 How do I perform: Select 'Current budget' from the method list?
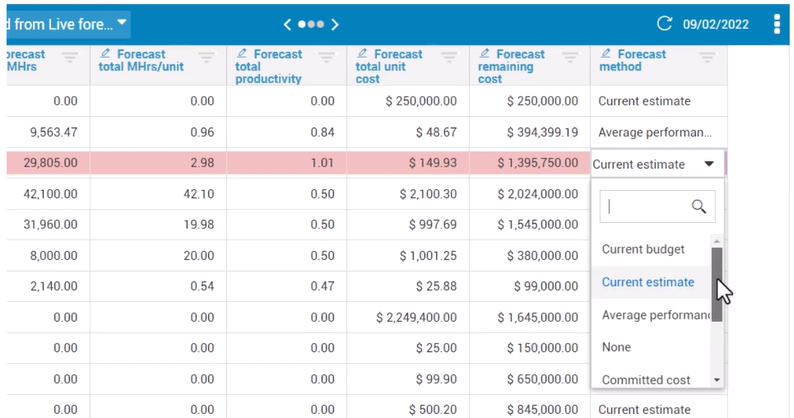[x=643, y=249]
